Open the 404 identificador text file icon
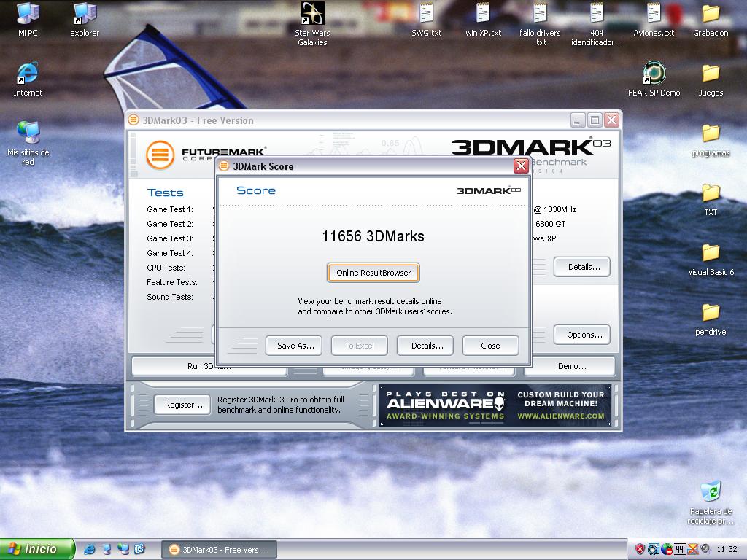 597,13
